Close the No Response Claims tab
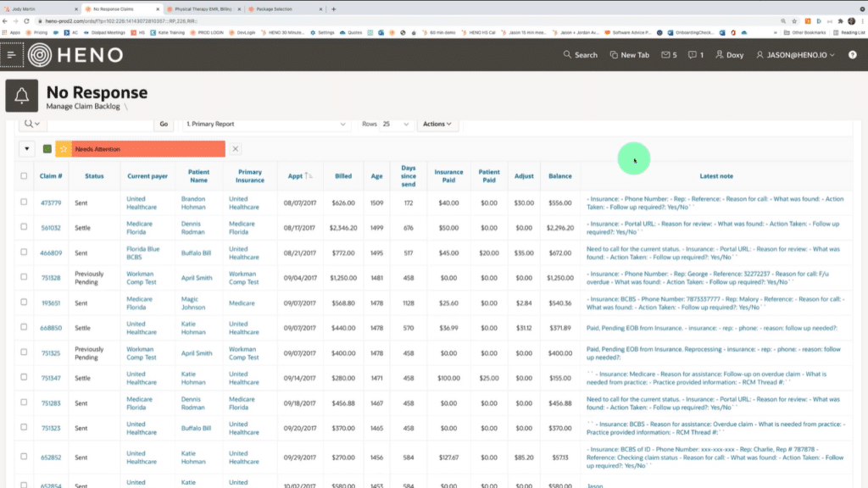Image resolution: width=868 pixels, height=488 pixels. click(x=158, y=8)
